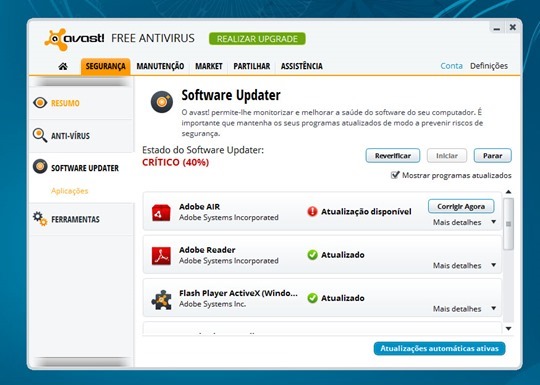Screen dimensions: 540x385
Task: Expand Mais detalhes for Adobe AIR
Action: (464, 222)
